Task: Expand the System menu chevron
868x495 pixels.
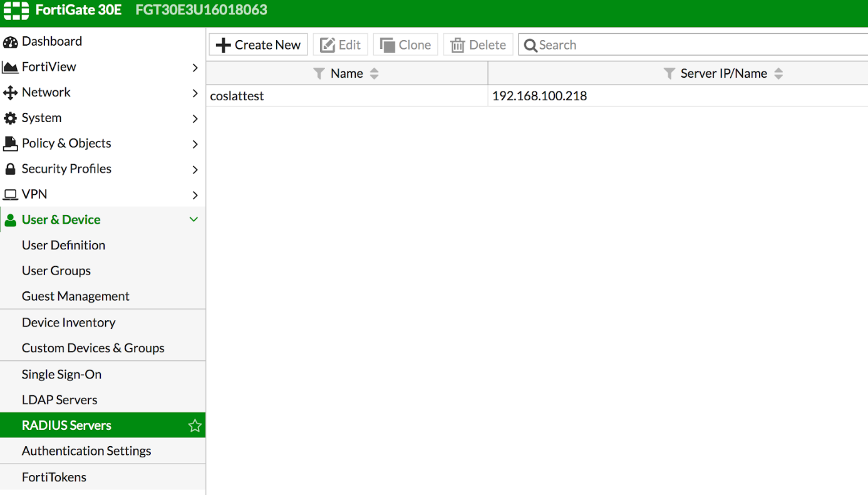Action: tap(195, 119)
